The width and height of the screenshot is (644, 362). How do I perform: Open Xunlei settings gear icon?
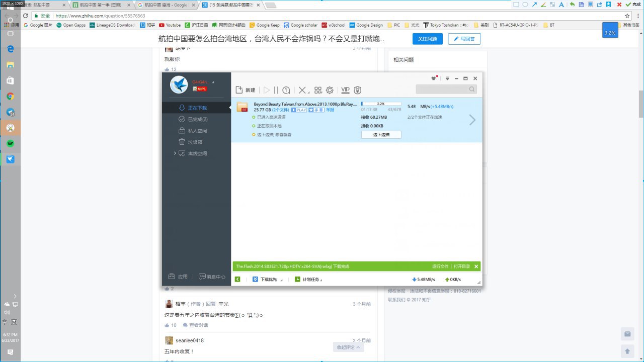330,90
